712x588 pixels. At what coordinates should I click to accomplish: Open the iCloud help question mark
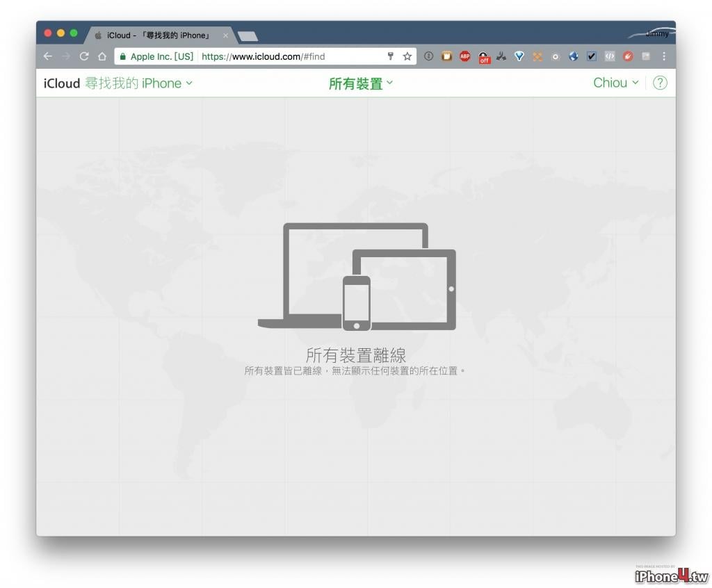[x=660, y=83]
